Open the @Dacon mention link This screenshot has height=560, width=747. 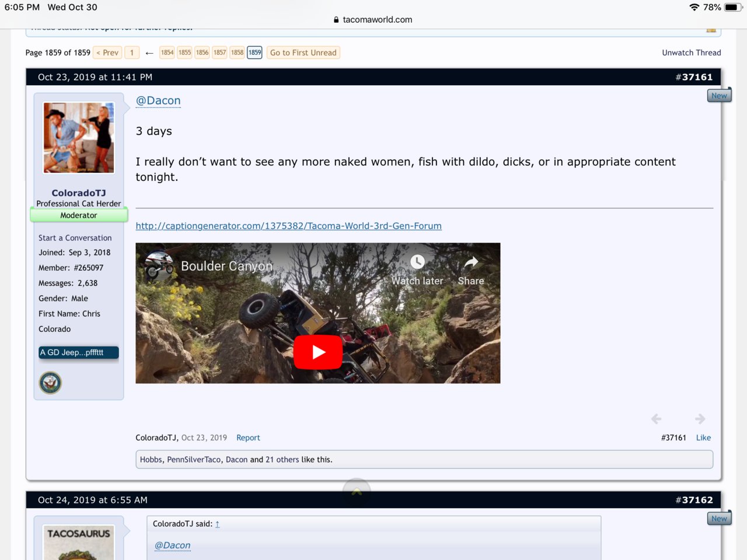point(158,100)
